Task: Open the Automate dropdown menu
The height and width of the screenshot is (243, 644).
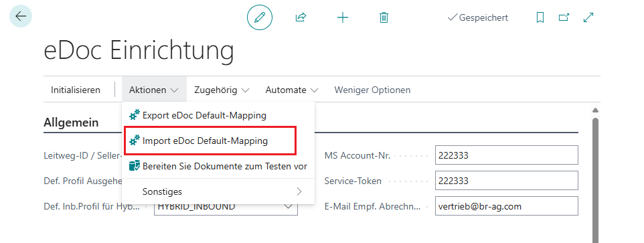Action: 292,90
